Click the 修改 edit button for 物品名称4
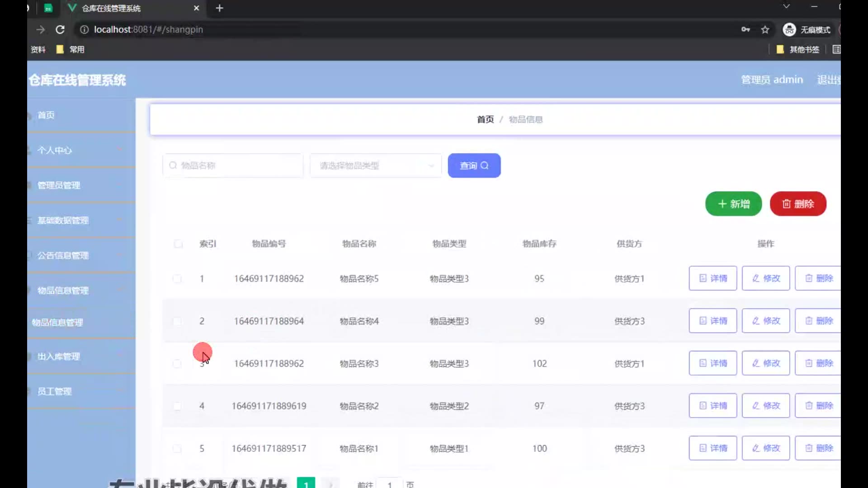The height and width of the screenshot is (488, 868). pyautogui.click(x=765, y=321)
